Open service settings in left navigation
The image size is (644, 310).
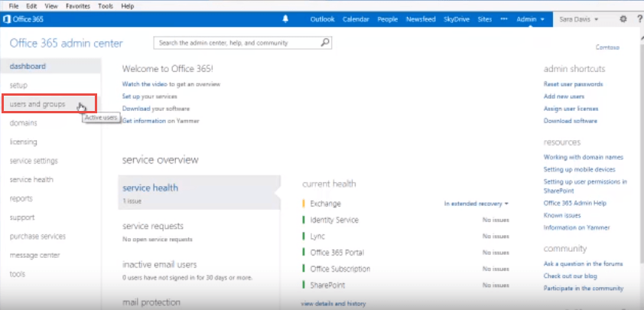click(34, 161)
